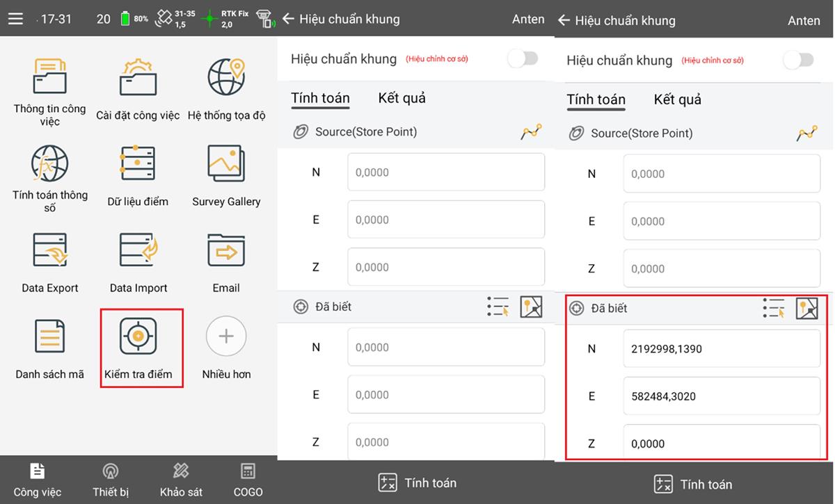The width and height of the screenshot is (835, 504).
Task: Open Survey Gallery
Action: pyautogui.click(x=226, y=164)
